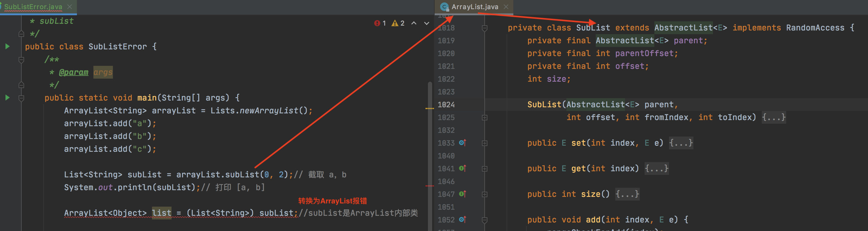Viewport: 868px width, 231px height.
Task: Click the left editor vertical scrollbar
Action: pos(430,156)
